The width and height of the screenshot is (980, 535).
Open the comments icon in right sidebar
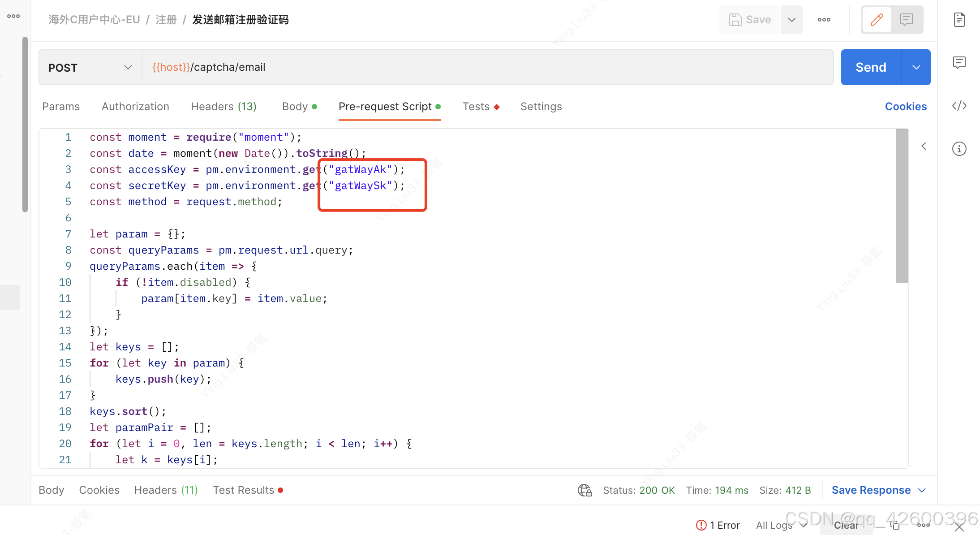pyautogui.click(x=959, y=62)
